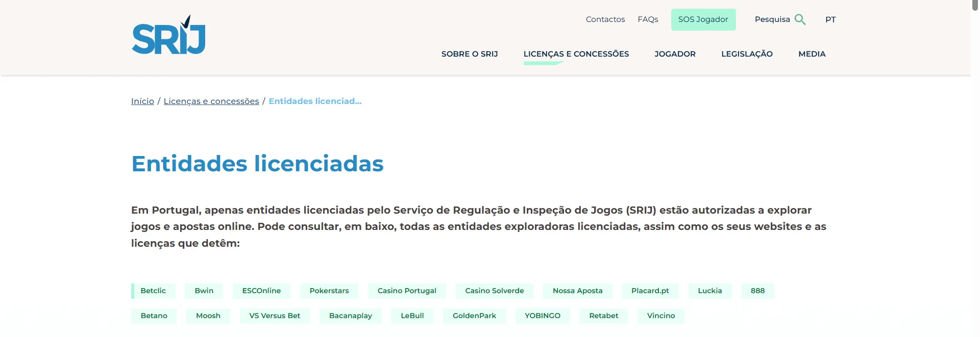Select the Betano tab
Screen dimensions: 980x337
coord(154,316)
